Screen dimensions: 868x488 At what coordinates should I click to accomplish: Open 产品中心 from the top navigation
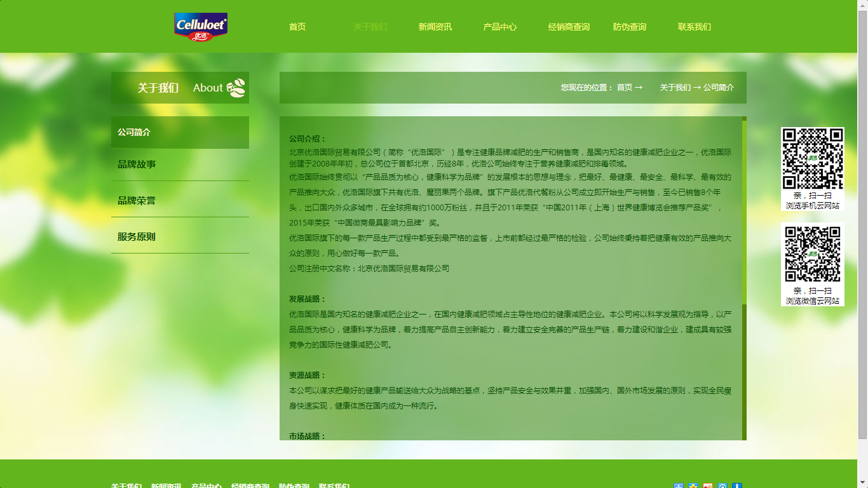[500, 27]
